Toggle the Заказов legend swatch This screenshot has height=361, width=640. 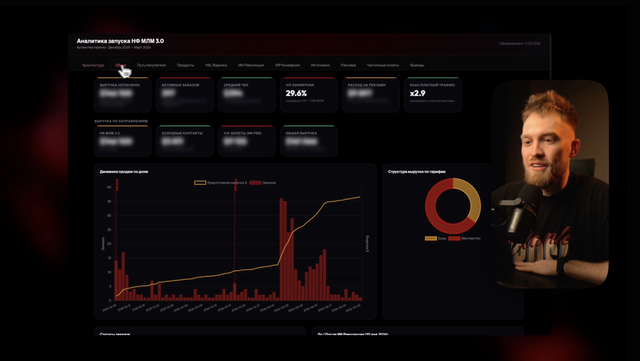[255, 183]
